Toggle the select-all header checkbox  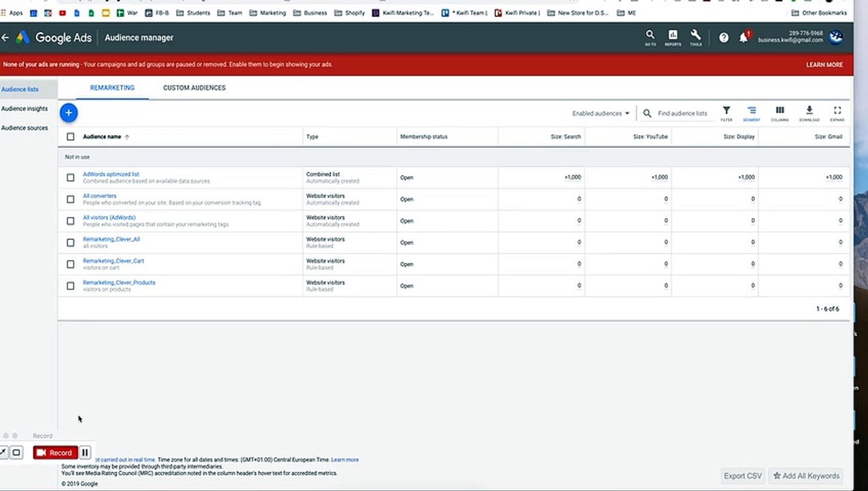70,137
